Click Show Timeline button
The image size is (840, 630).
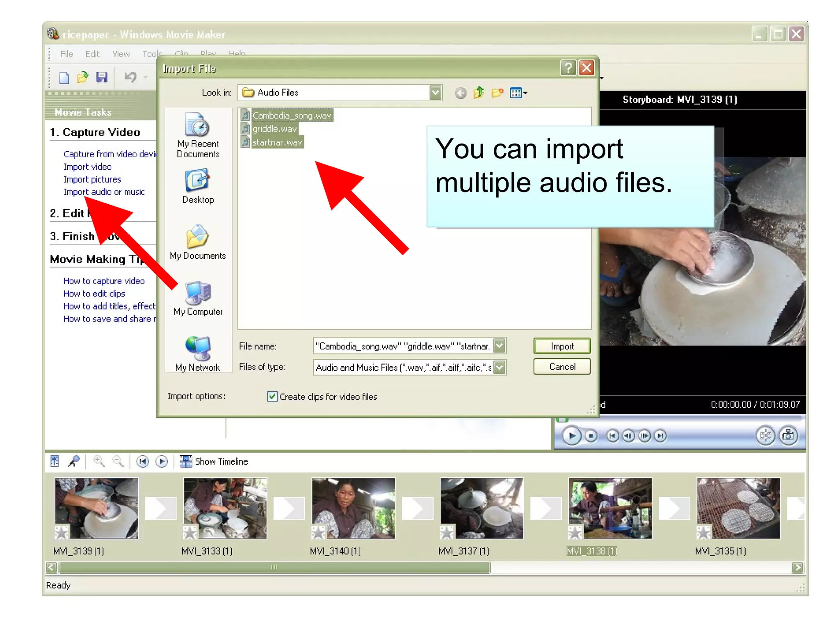coord(214,461)
